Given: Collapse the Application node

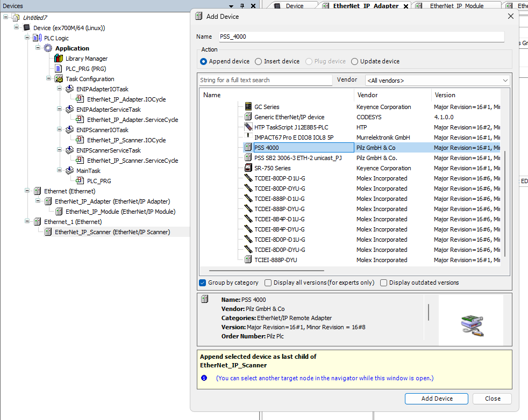Looking at the screenshot, I should coord(38,47).
